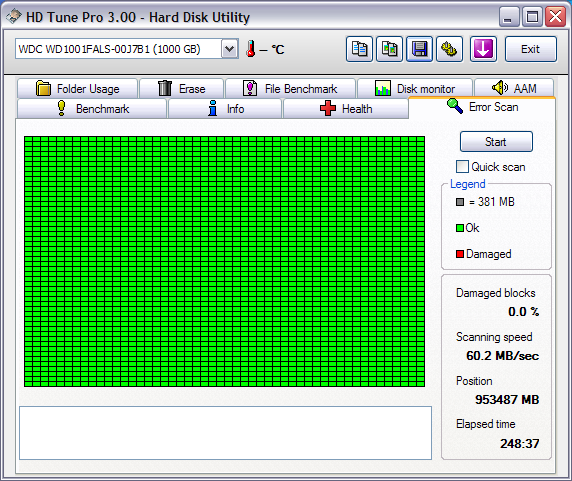Open the AAM speaker tab

coord(514,88)
